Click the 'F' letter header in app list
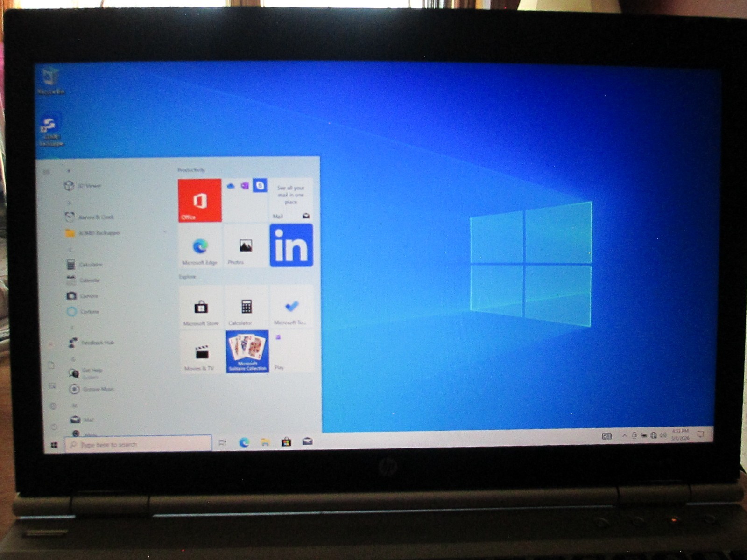This screenshot has height=560, width=747. point(72,328)
